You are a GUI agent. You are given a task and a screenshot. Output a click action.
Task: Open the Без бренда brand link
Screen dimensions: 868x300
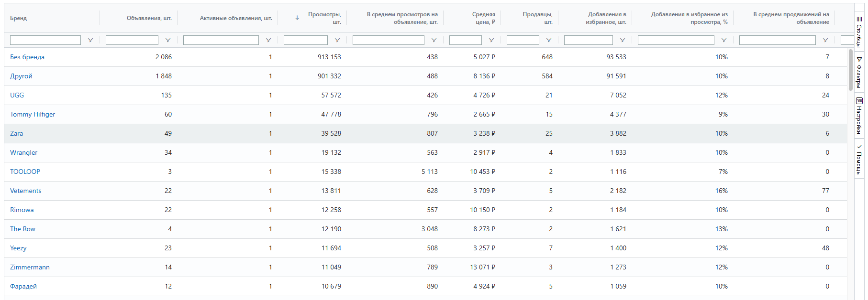[27, 57]
